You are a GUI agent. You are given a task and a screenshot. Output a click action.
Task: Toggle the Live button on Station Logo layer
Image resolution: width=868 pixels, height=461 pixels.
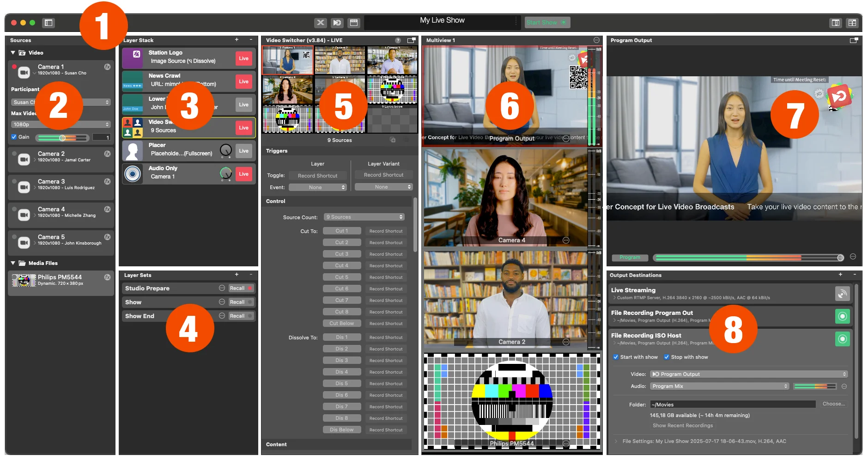[244, 58]
